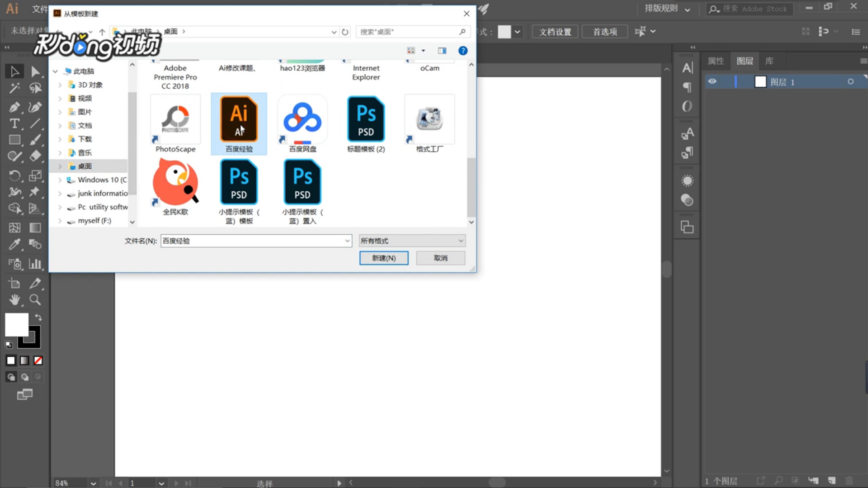Select the 百度经验 Ai file

(x=239, y=124)
